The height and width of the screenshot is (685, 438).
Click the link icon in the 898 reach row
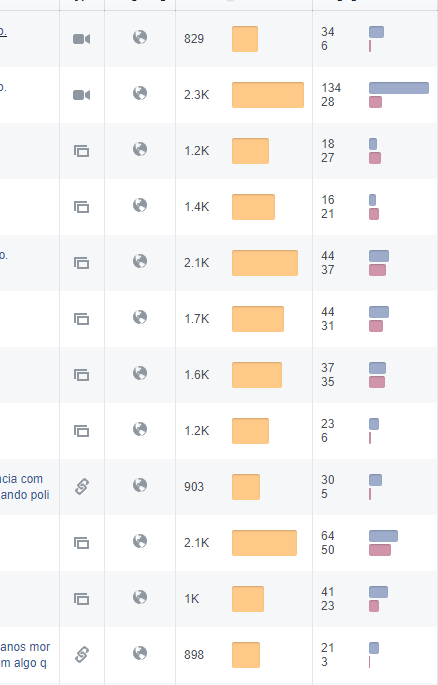point(82,654)
